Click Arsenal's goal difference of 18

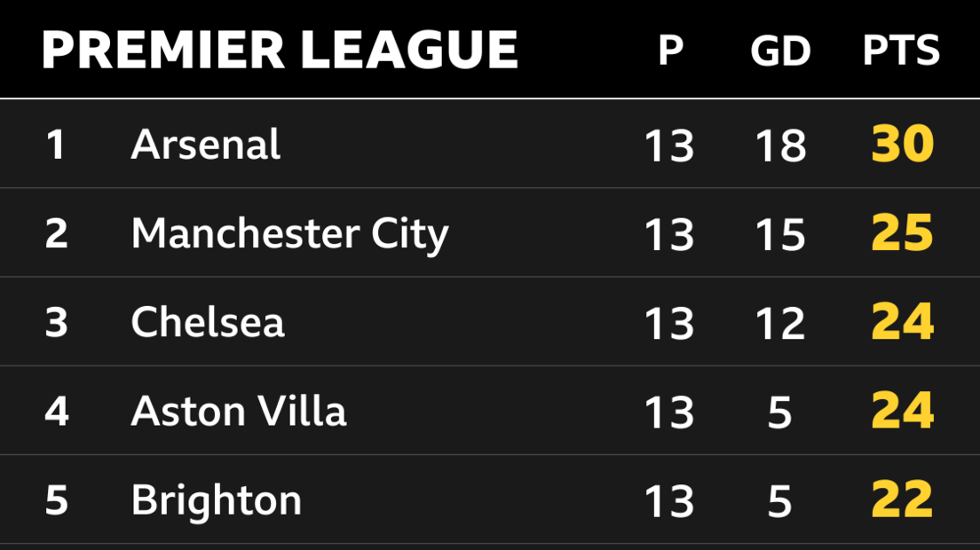(780, 145)
